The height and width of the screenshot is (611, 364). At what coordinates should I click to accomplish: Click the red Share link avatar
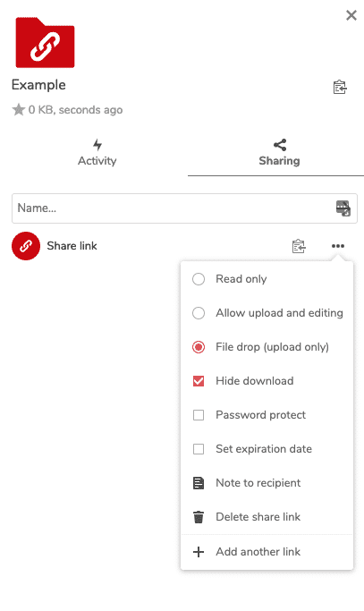tap(26, 246)
